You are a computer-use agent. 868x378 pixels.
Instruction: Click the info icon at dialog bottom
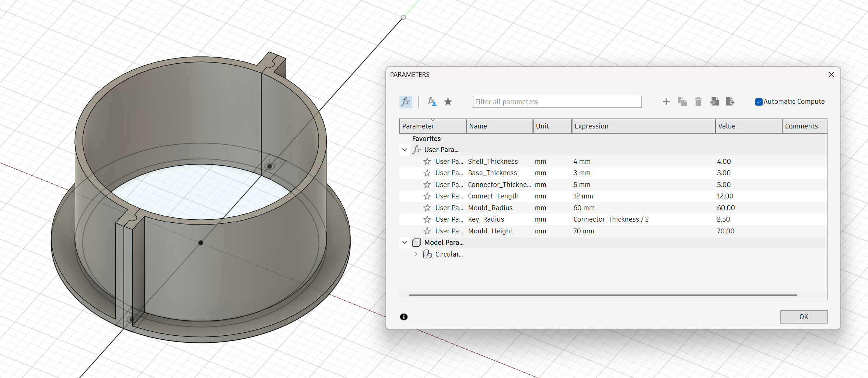click(x=404, y=317)
